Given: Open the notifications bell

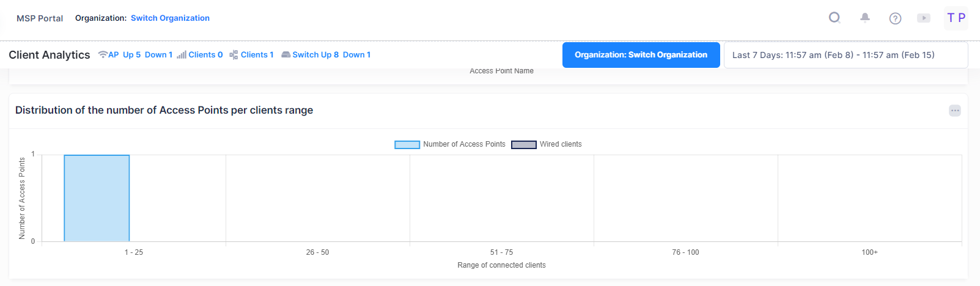Looking at the screenshot, I should (x=865, y=18).
